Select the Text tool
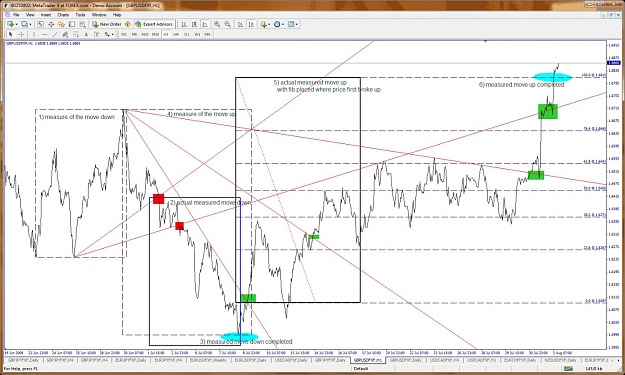This screenshot has height=375, width=625. pyautogui.click(x=86, y=34)
